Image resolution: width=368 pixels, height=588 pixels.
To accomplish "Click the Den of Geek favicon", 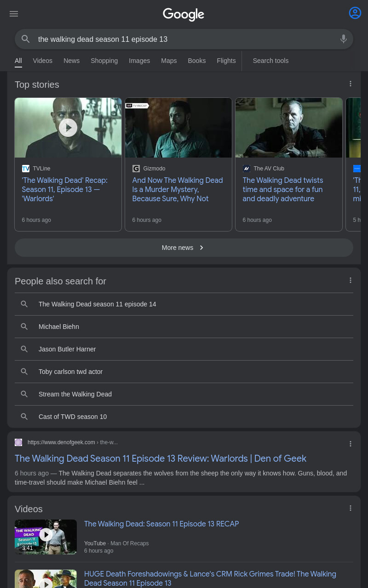I will (18, 442).
